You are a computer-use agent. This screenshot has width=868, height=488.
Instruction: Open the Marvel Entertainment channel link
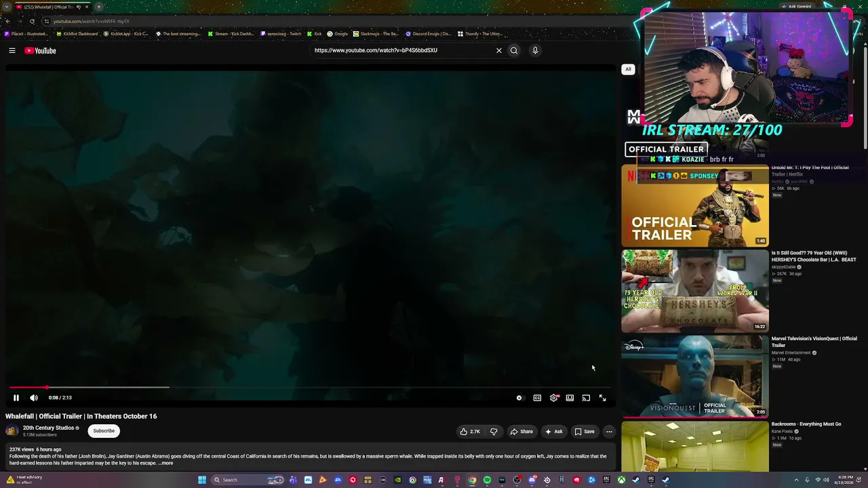[x=791, y=352]
